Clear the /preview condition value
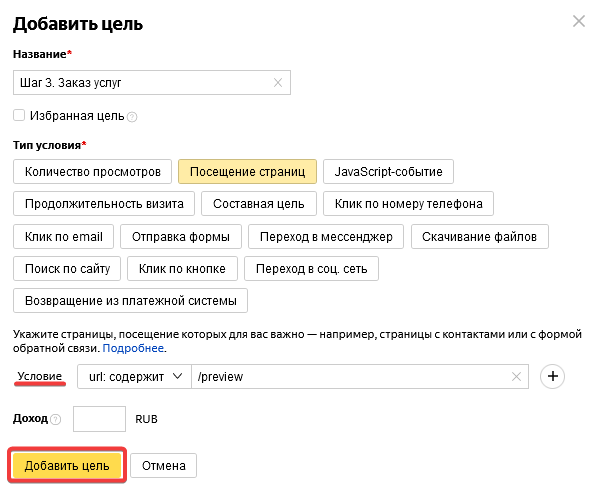598x489 pixels. (516, 376)
